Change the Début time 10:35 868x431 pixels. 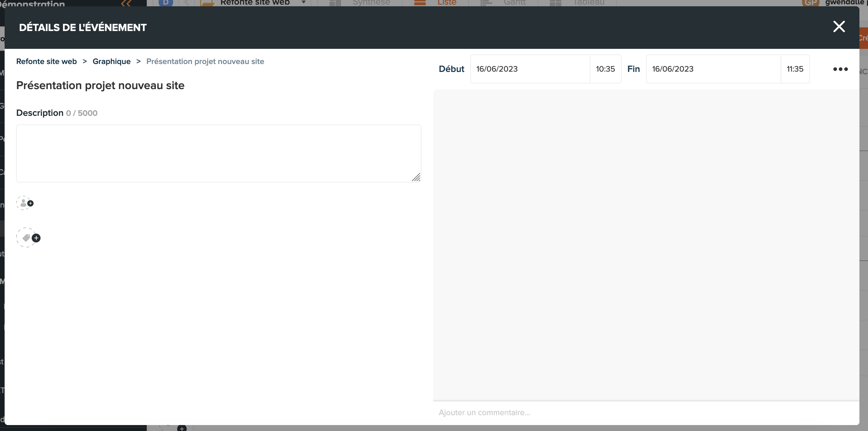(605, 69)
